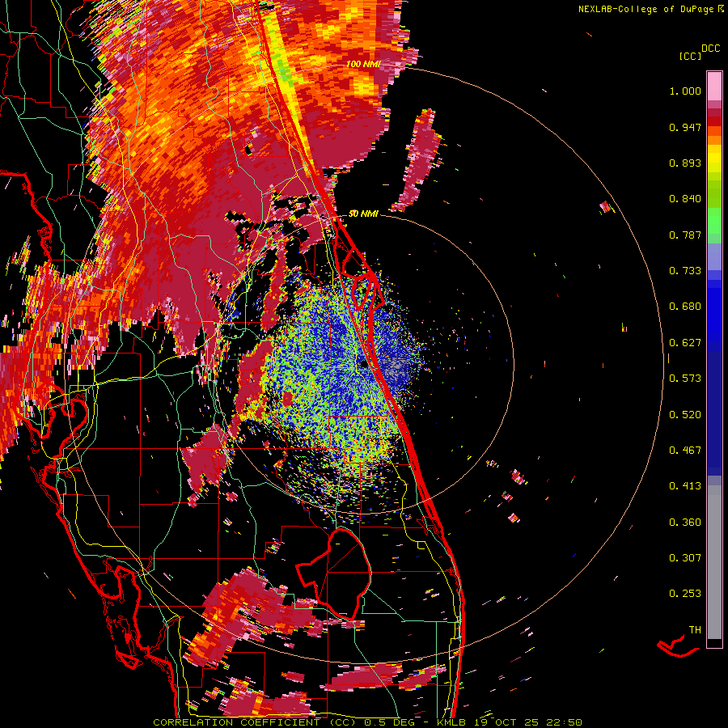This screenshot has height=728, width=728.
Task: Click the 0.253 scale value
Action: pyautogui.click(x=685, y=594)
